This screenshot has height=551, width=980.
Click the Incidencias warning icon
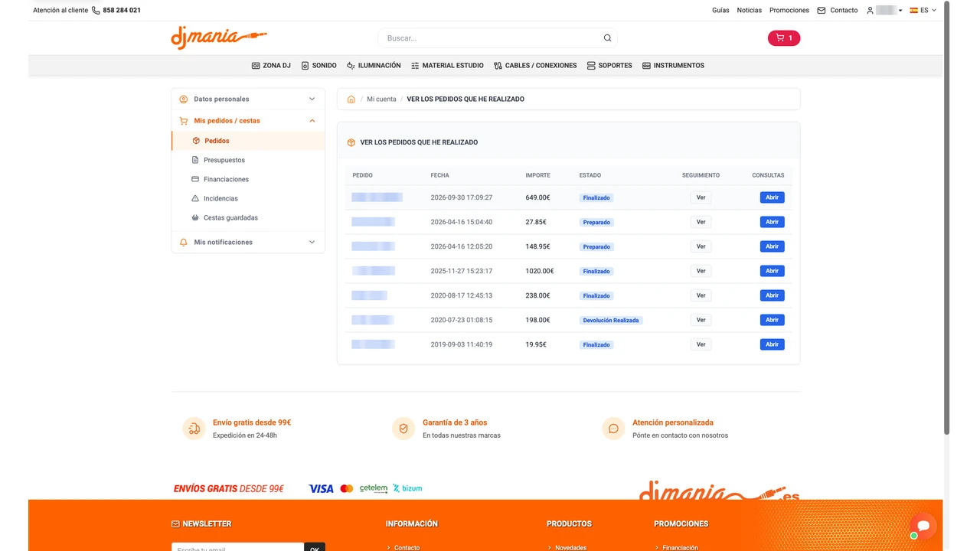click(x=195, y=198)
